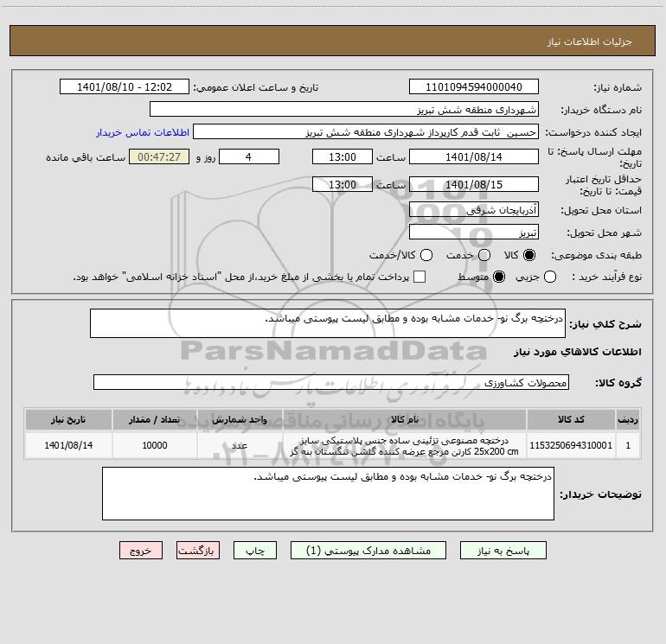Click the واحد شمارش column header

coord(240,420)
